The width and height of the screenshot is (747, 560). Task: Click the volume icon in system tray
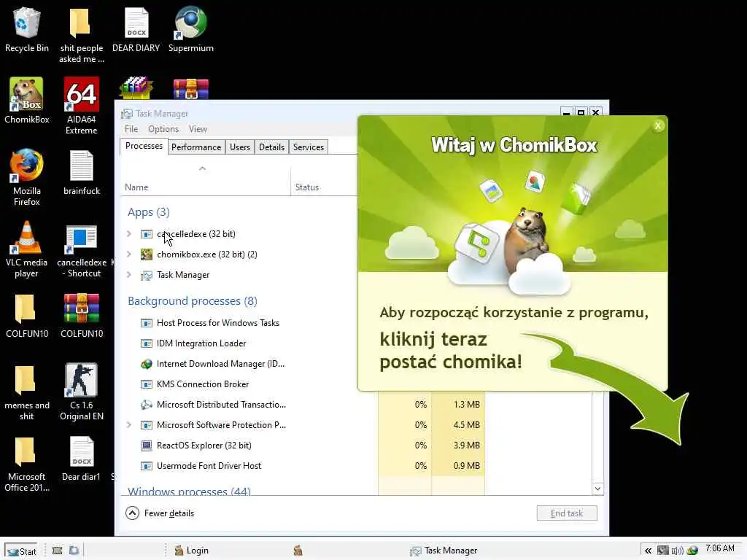coord(677,551)
